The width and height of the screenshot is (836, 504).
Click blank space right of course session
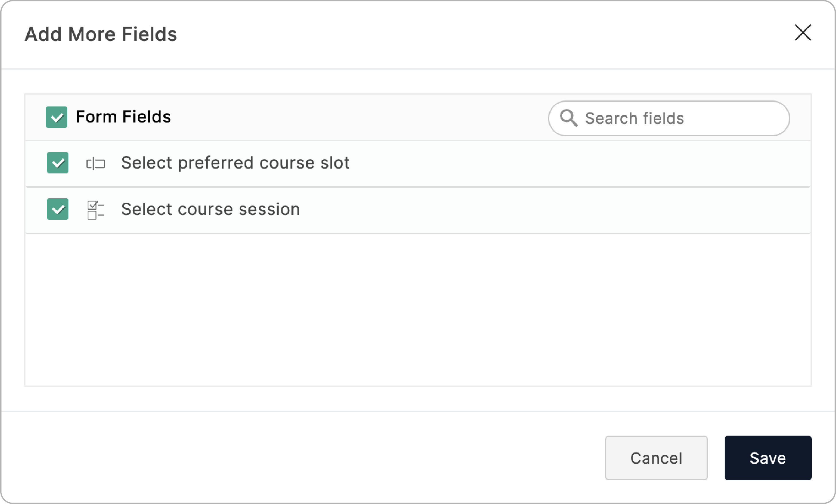pyautogui.click(x=543, y=209)
